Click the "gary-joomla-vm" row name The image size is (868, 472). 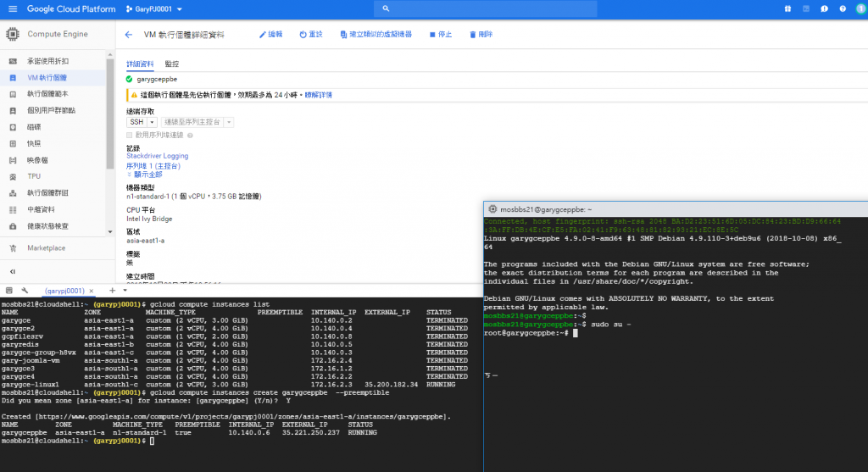[31, 360]
